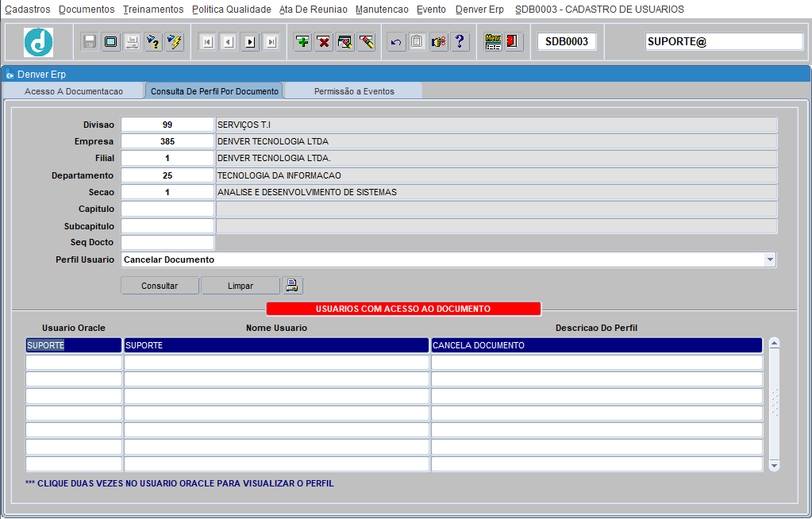Click the SDB0003 program code field

pos(567,41)
